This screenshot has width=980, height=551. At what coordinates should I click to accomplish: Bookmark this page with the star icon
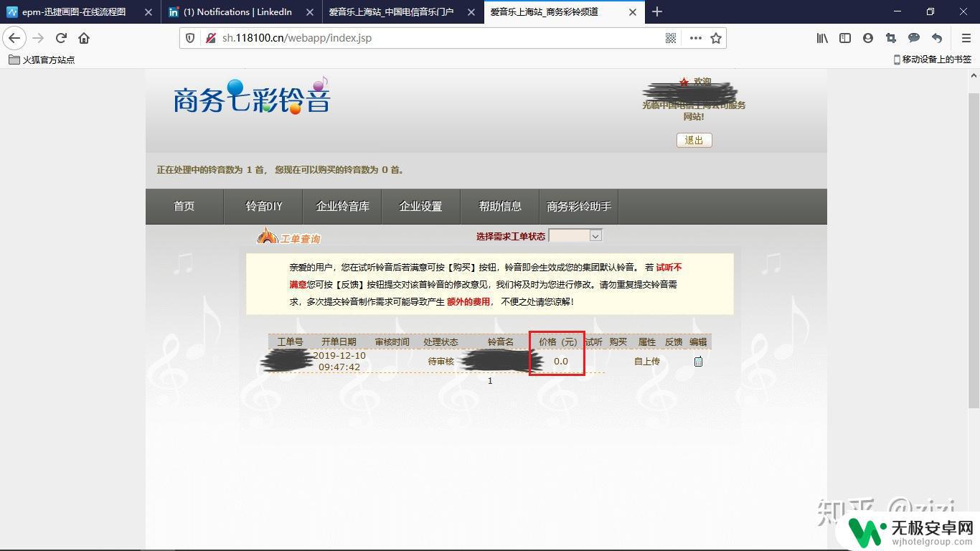716,38
